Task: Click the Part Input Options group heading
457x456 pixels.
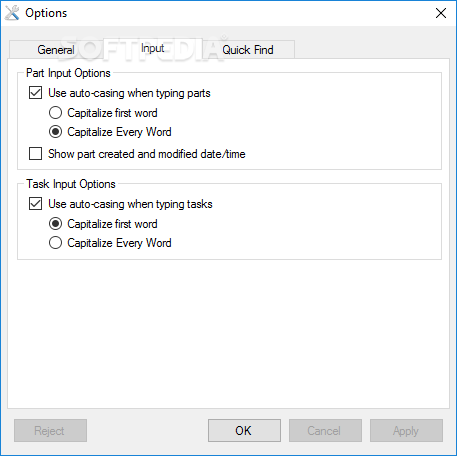Action: [x=68, y=73]
